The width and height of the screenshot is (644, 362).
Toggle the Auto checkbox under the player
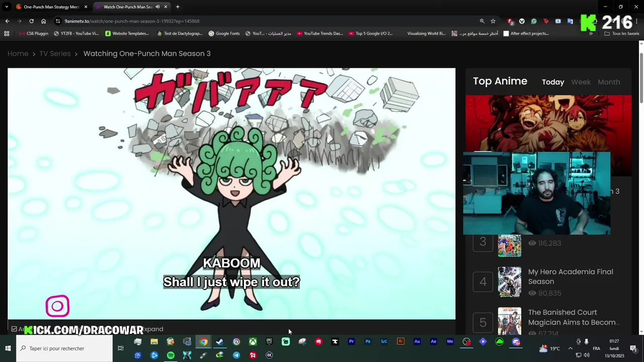14,329
